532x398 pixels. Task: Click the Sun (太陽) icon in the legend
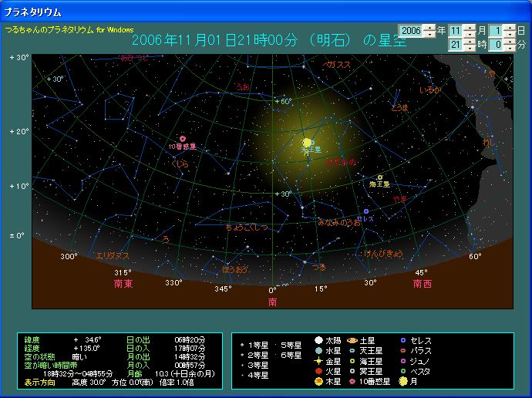(318, 340)
